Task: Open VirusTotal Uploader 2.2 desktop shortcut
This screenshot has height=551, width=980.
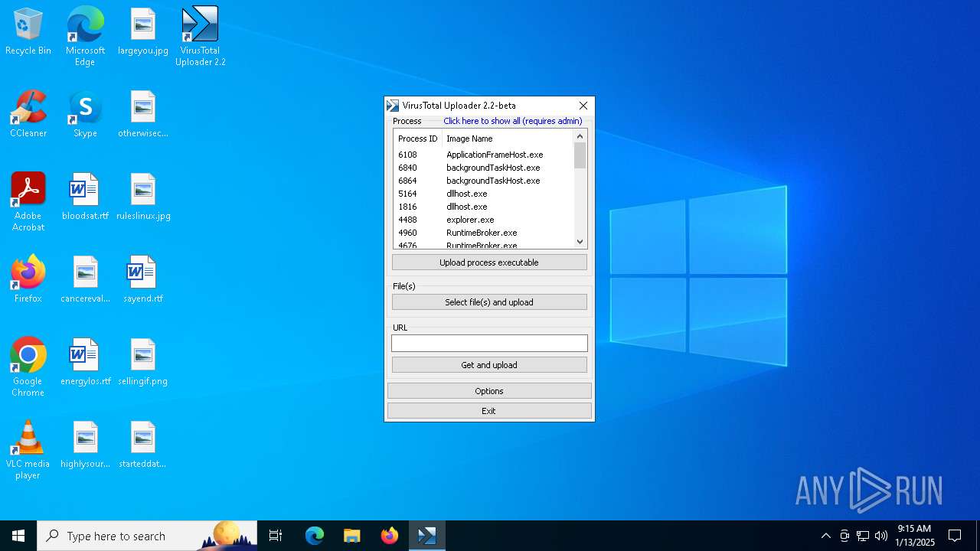Action: (200, 36)
